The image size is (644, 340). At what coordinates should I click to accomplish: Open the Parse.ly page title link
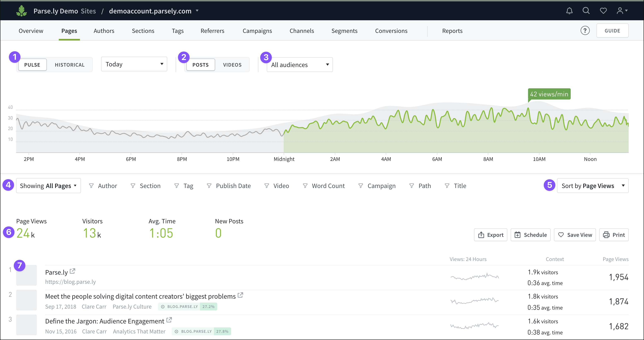(x=57, y=272)
